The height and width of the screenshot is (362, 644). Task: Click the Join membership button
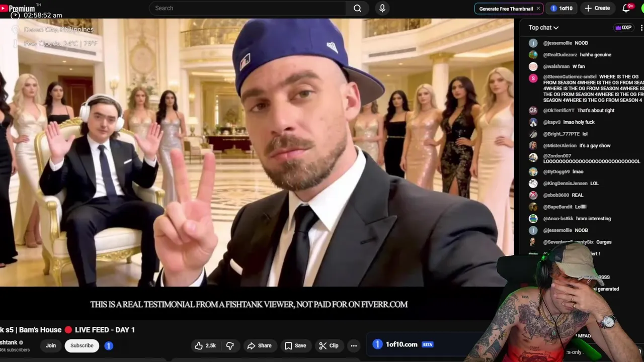51,345
